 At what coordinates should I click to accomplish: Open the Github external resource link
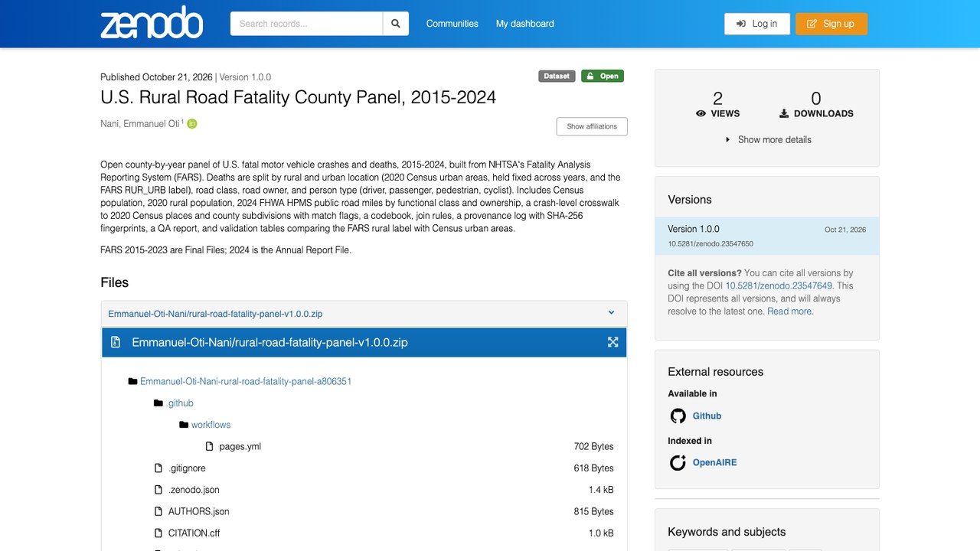click(707, 416)
